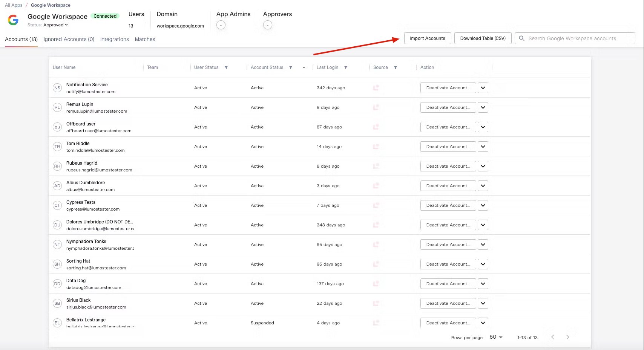
Task: Click the source icon for Notification Service
Action: [376, 88]
